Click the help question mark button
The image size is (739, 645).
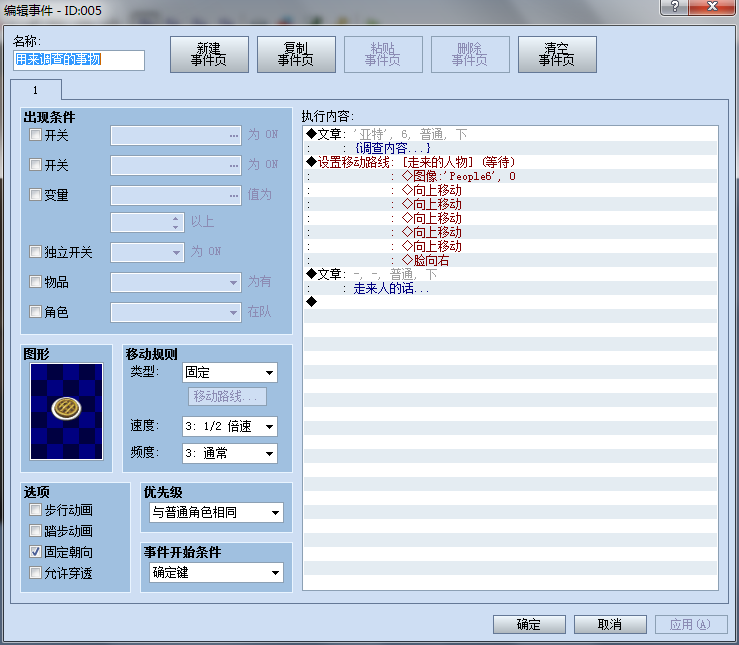674,7
